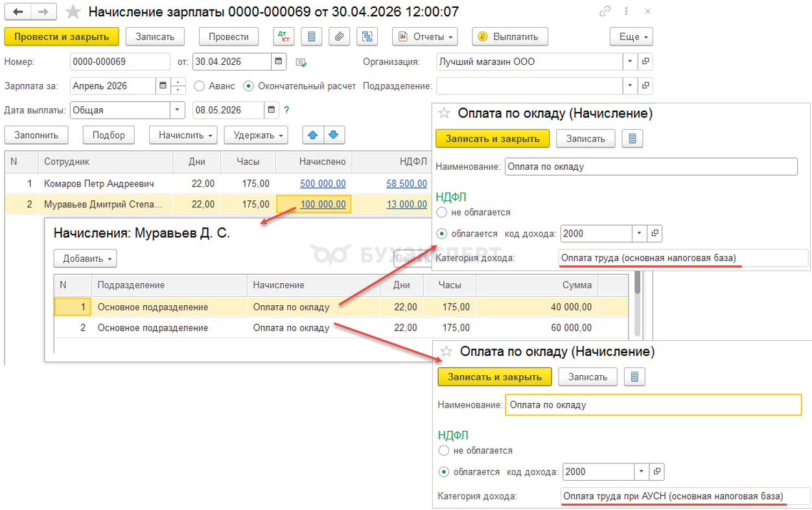Open attached files paperclip icon
The width and height of the screenshot is (812, 510).
click(339, 36)
